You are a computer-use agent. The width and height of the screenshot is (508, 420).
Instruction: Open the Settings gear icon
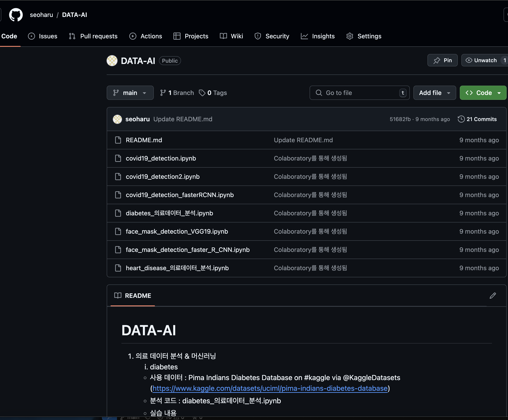(x=350, y=36)
